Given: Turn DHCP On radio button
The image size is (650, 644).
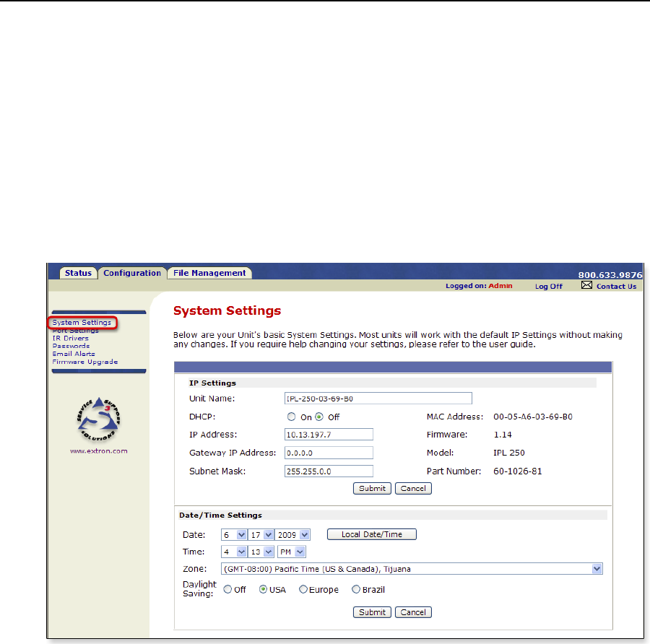Looking at the screenshot, I should click(x=292, y=417).
